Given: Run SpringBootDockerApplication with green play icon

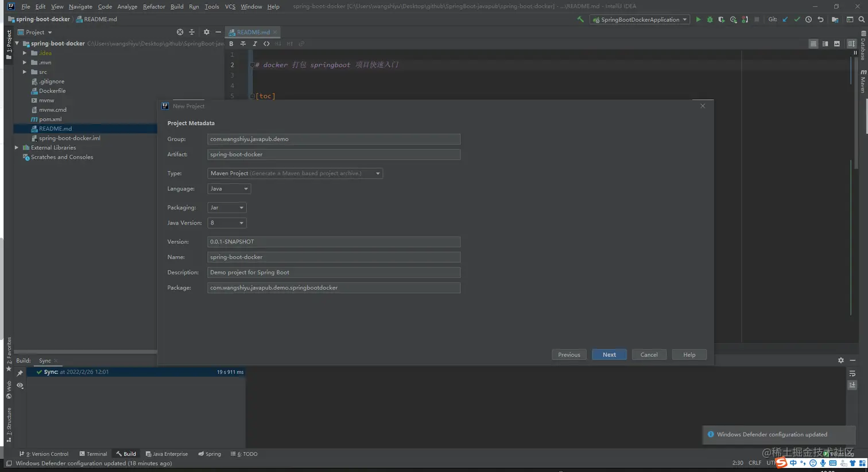Looking at the screenshot, I should click(698, 20).
